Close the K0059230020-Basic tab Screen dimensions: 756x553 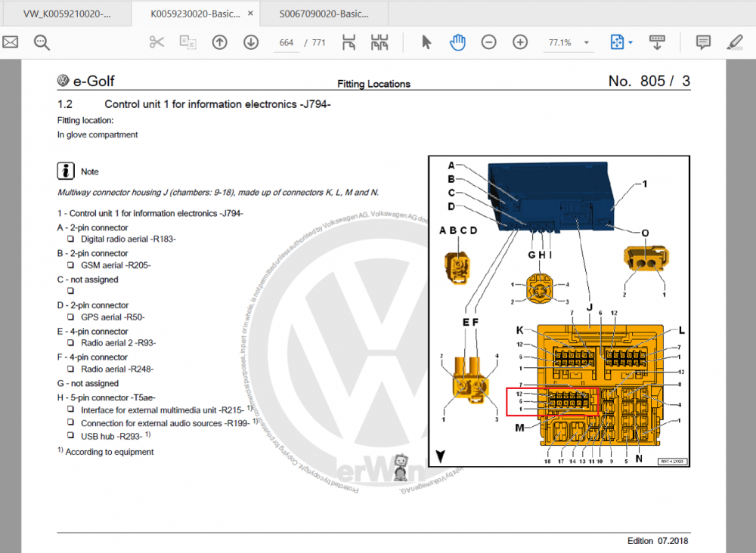(250, 14)
